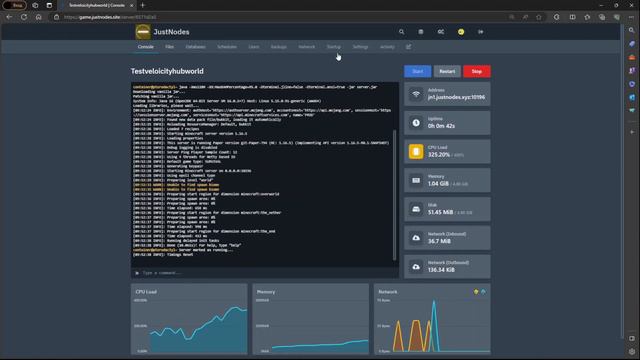The width and height of the screenshot is (640, 360).
Task: Click the Memory card icon
Action: pos(416,180)
